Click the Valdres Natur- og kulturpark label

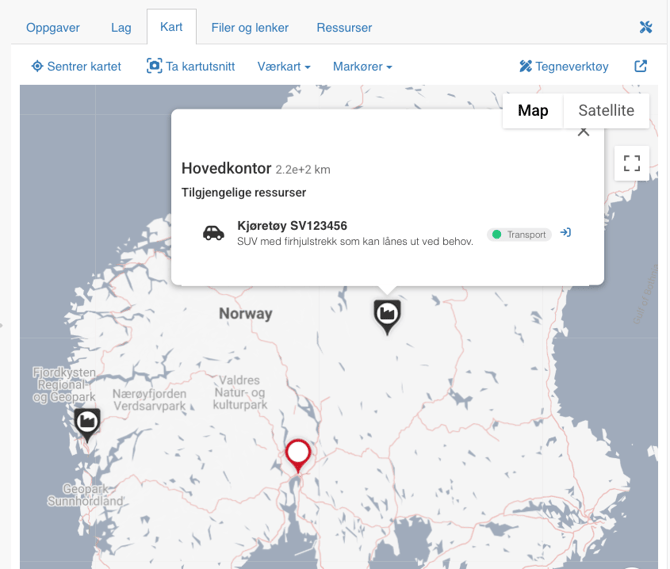[x=240, y=393]
